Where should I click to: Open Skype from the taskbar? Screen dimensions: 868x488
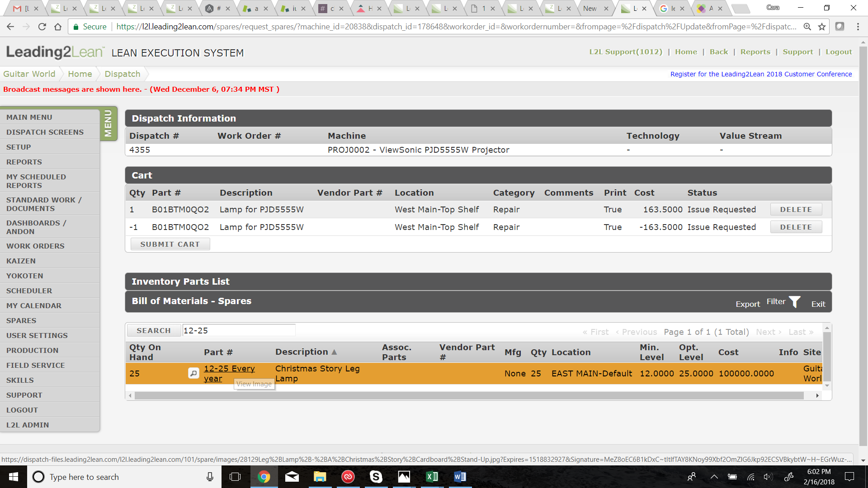(376, 477)
